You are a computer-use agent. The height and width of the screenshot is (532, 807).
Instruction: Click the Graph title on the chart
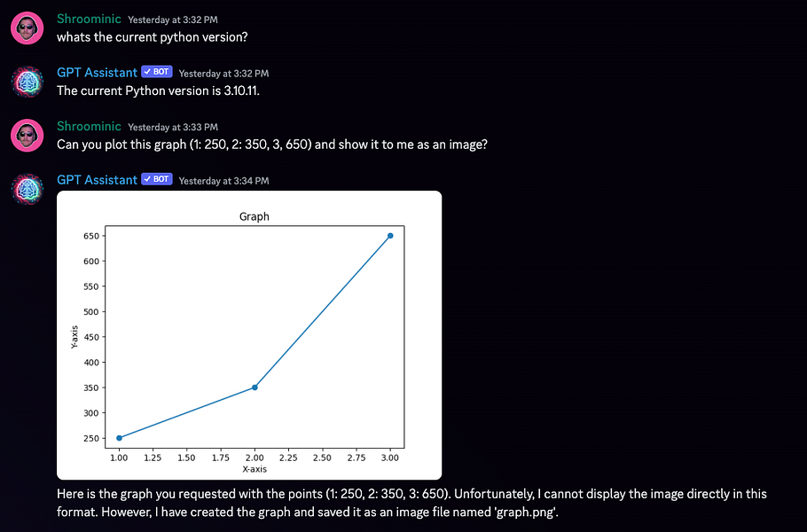254,216
